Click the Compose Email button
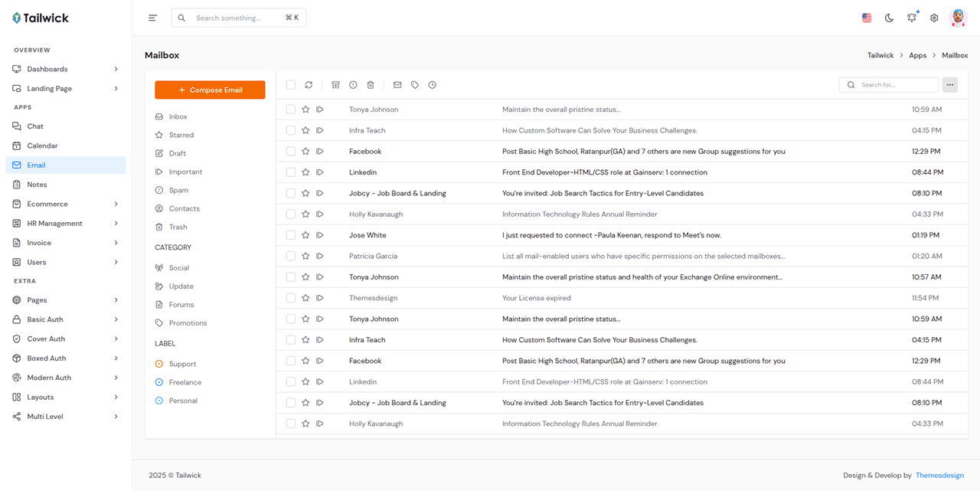The width and height of the screenshot is (980, 491). tap(210, 90)
